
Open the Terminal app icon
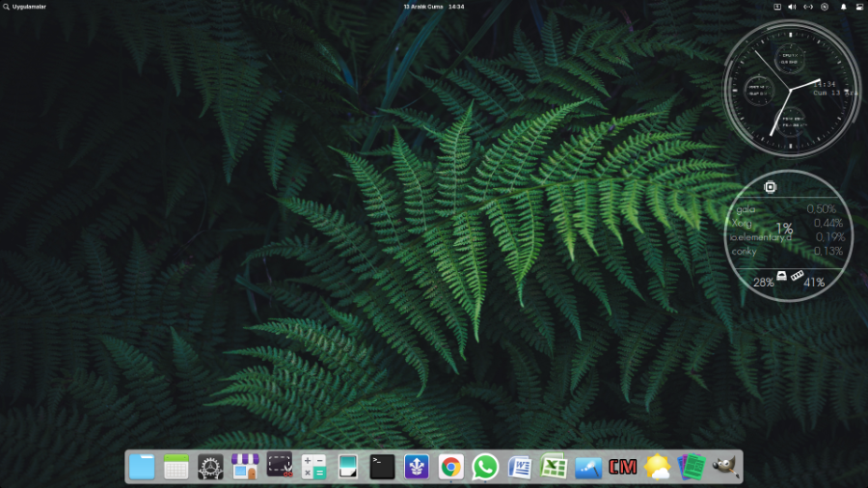(382, 467)
